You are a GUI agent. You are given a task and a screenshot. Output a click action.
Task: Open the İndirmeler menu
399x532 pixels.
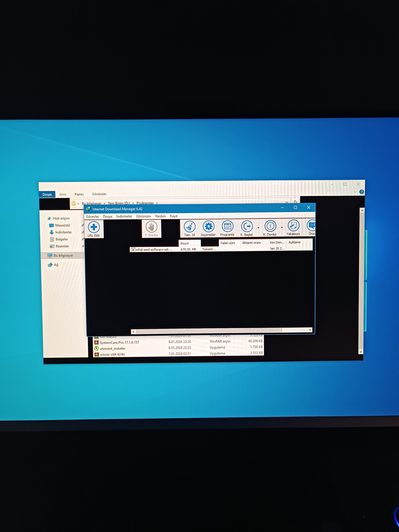pos(124,216)
